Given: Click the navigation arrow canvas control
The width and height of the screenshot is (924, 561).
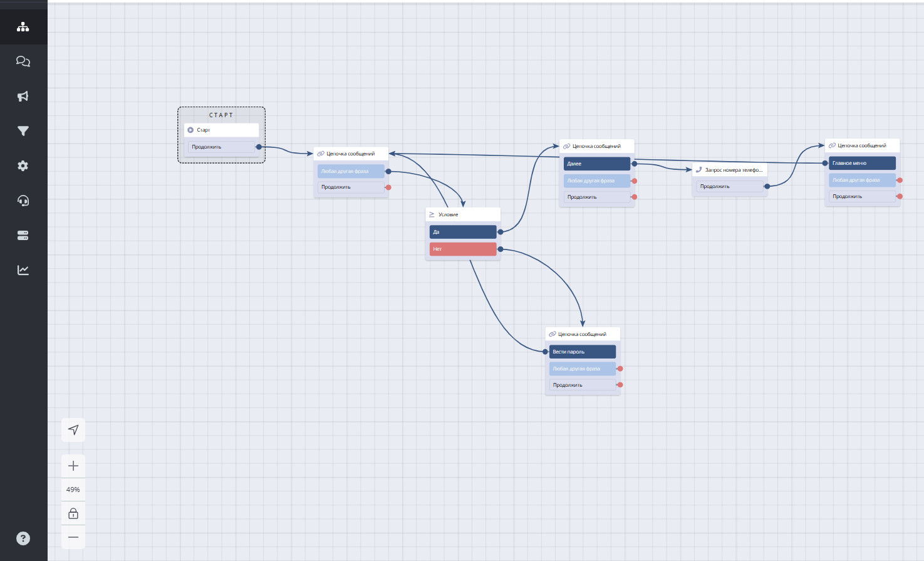Looking at the screenshot, I should click(x=73, y=430).
